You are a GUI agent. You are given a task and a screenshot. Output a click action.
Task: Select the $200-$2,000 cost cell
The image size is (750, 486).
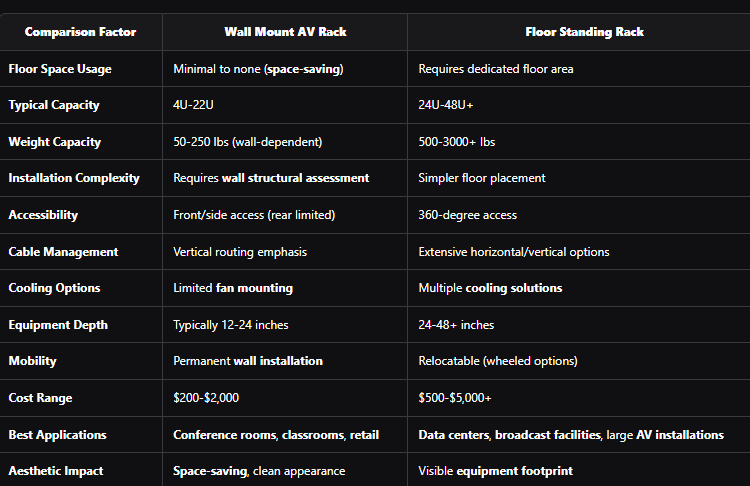click(x=206, y=398)
